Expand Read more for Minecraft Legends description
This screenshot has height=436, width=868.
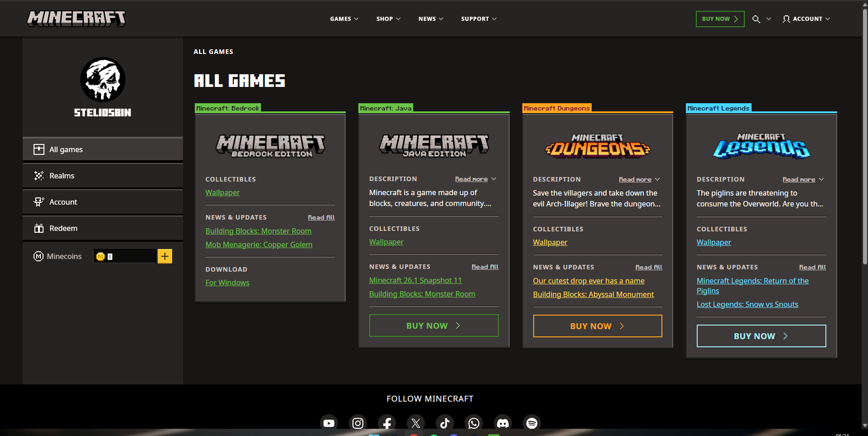pyautogui.click(x=803, y=180)
